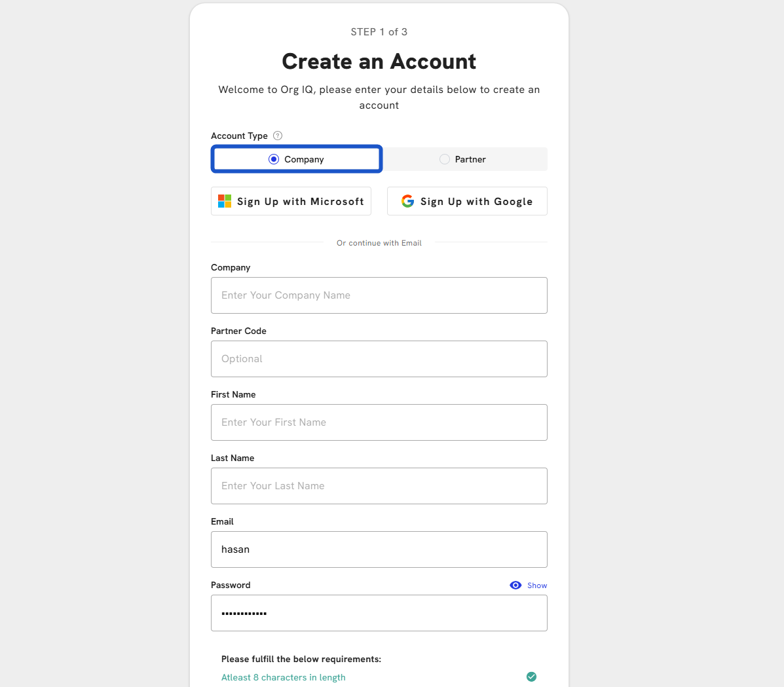Image resolution: width=784 pixels, height=687 pixels.
Task: Select the Company account type radio button
Action: point(274,159)
